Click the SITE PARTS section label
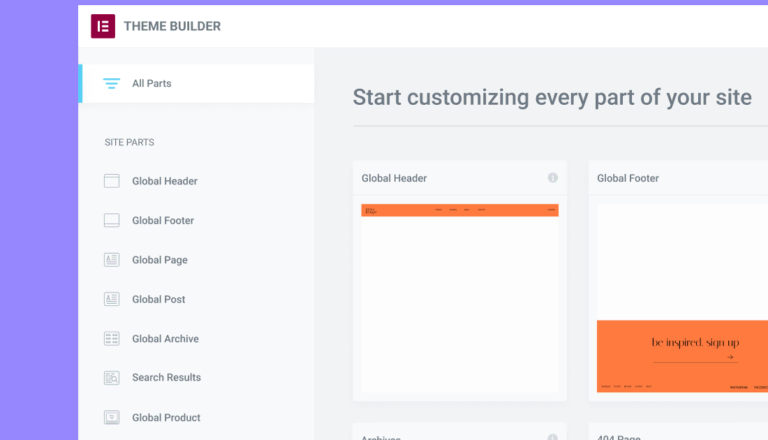This screenshot has height=440, width=768. click(129, 142)
